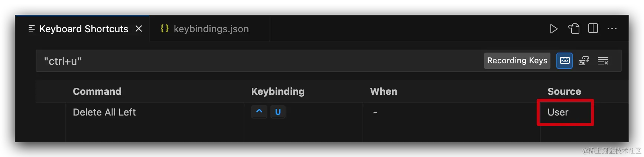644x157 pixels.
Task: Toggle the Record Keys keyboard icon
Action: [565, 61]
